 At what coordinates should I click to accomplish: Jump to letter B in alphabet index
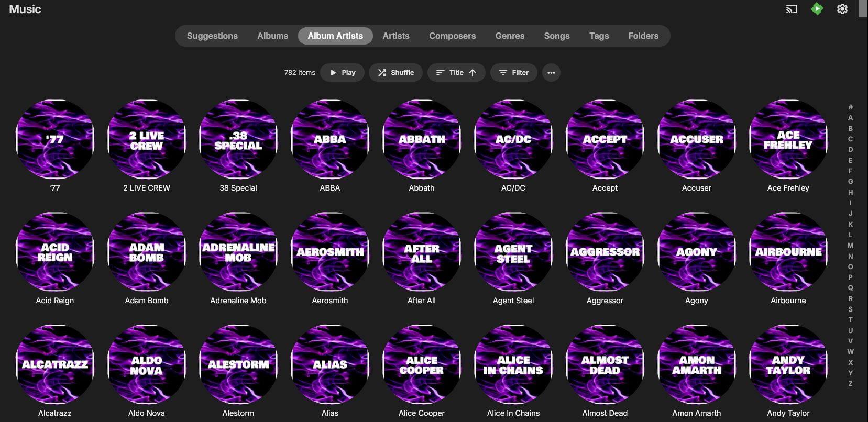(x=850, y=128)
